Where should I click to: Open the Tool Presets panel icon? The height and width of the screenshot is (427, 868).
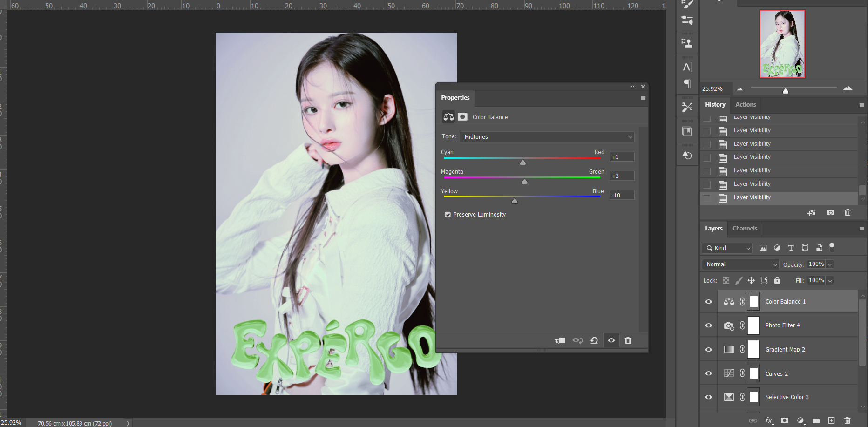(x=687, y=108)
